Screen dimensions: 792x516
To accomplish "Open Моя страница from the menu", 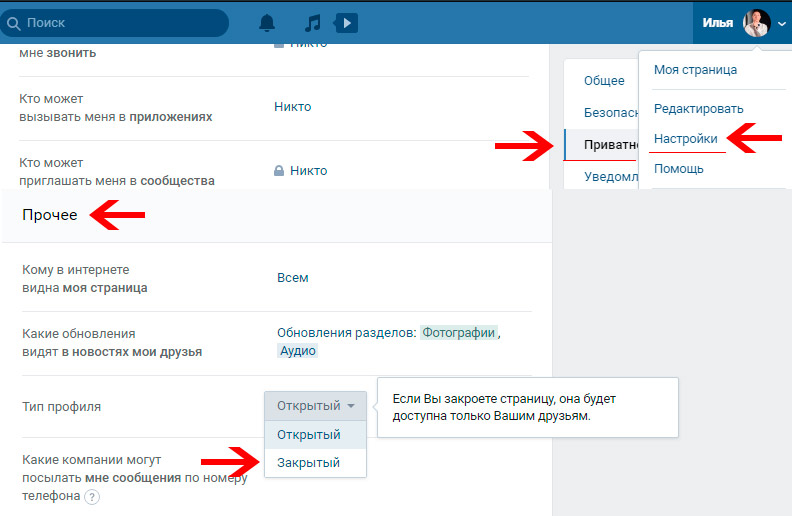I will pyautogui.click(x=695, y=70).
